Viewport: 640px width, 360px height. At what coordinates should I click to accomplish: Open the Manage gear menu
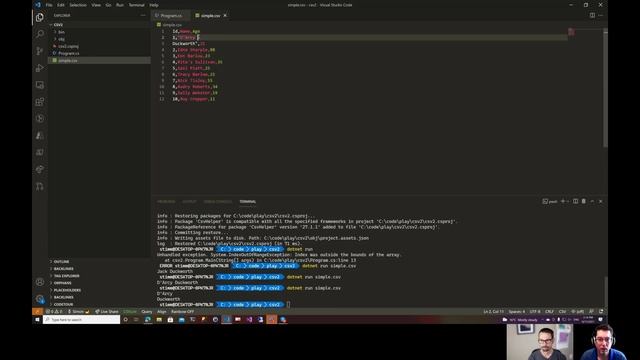point(40,299)
